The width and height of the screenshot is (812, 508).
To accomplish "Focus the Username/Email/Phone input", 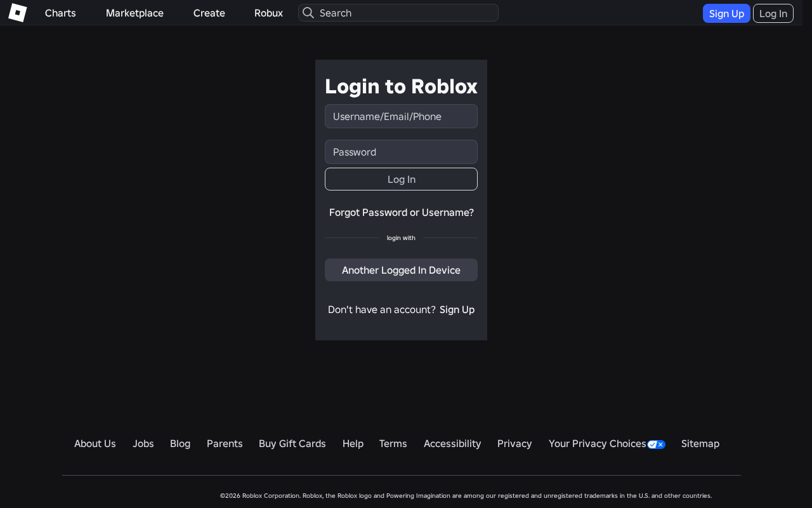I will 401,116.
